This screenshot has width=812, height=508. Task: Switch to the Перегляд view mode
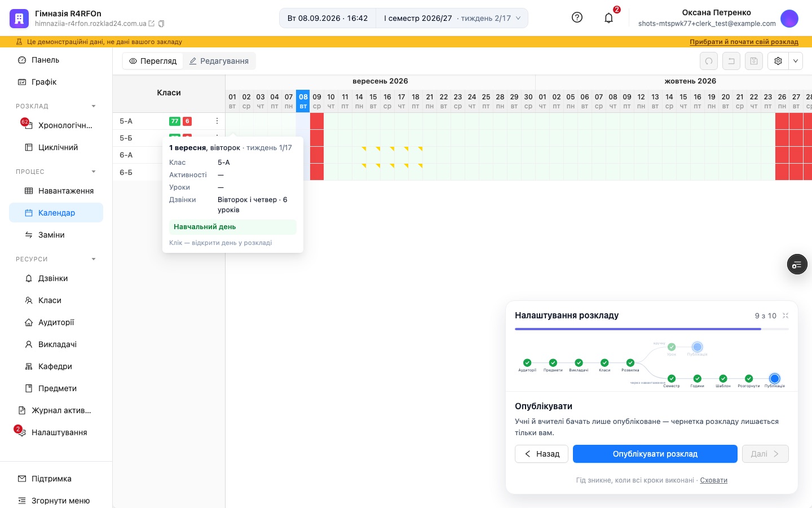coord(153,61)
